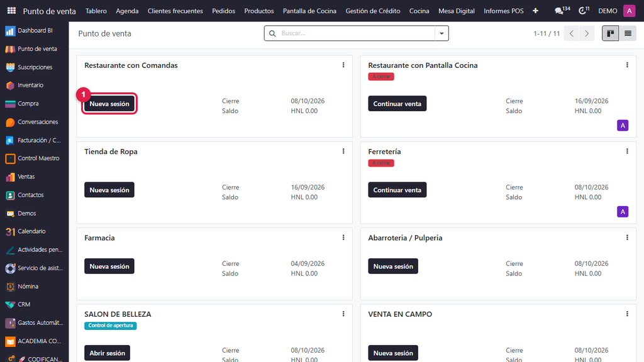
Task: Open options menu for Tienda de Ropa
Action: coord(343,151)
